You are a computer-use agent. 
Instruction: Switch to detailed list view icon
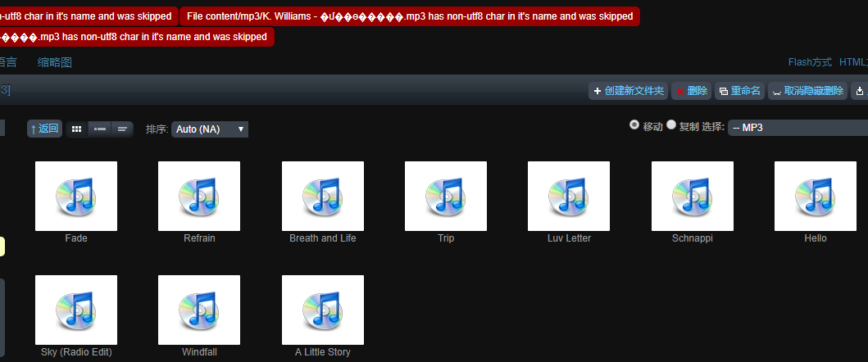coord(100,129)
